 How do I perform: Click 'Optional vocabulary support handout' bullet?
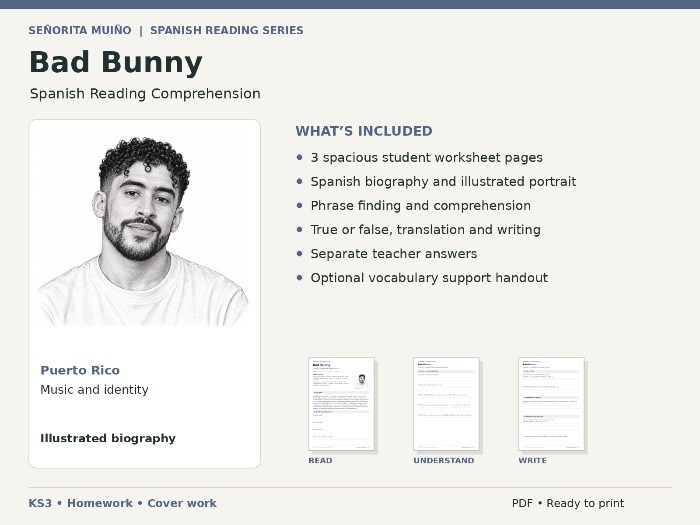(x=429, y=278)
